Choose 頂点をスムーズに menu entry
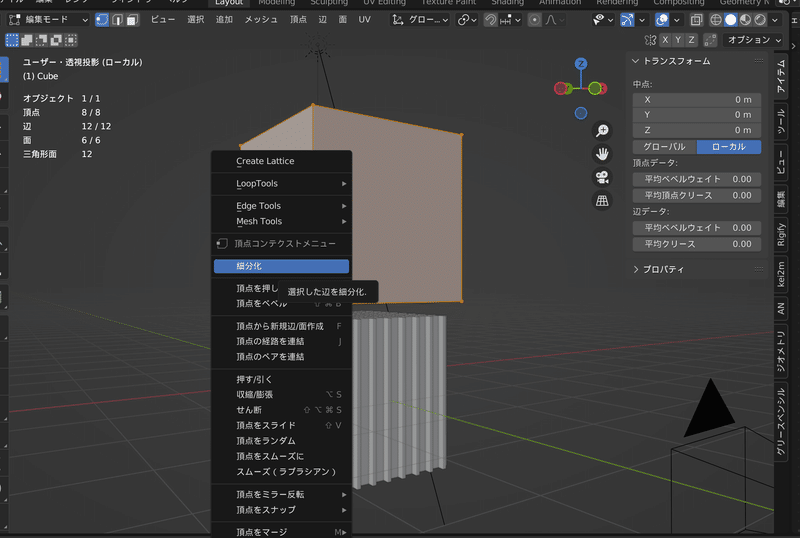The image size is (800, 538). 281,456
